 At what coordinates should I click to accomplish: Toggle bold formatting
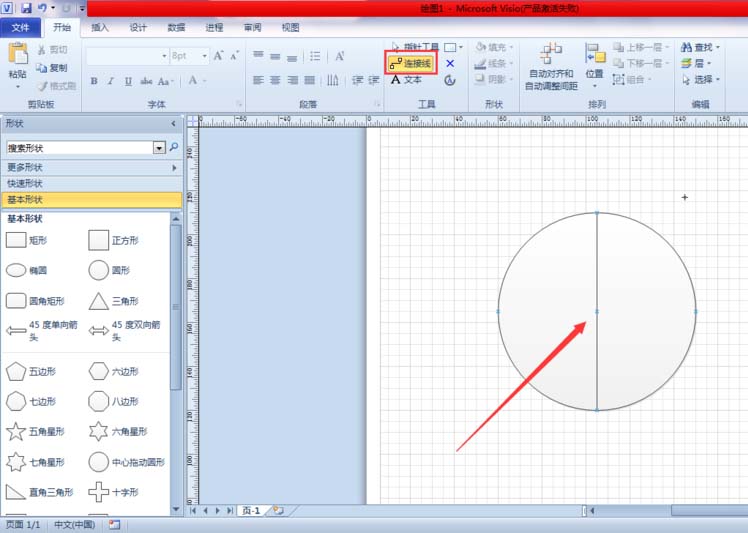point(94,81)
